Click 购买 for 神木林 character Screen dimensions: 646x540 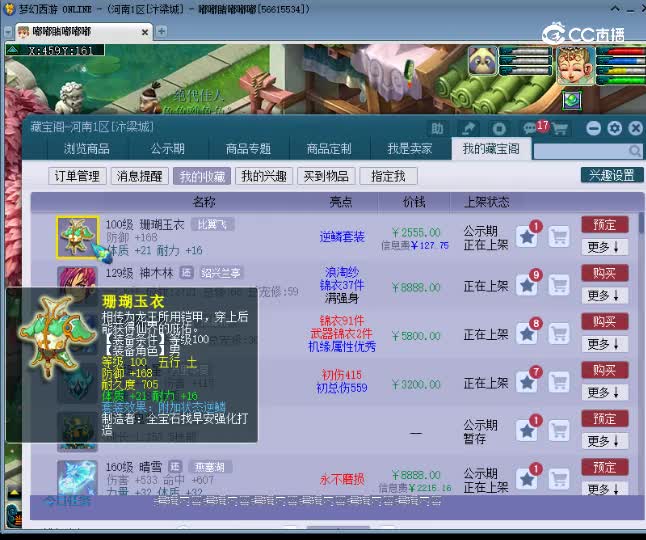[605, 274]
